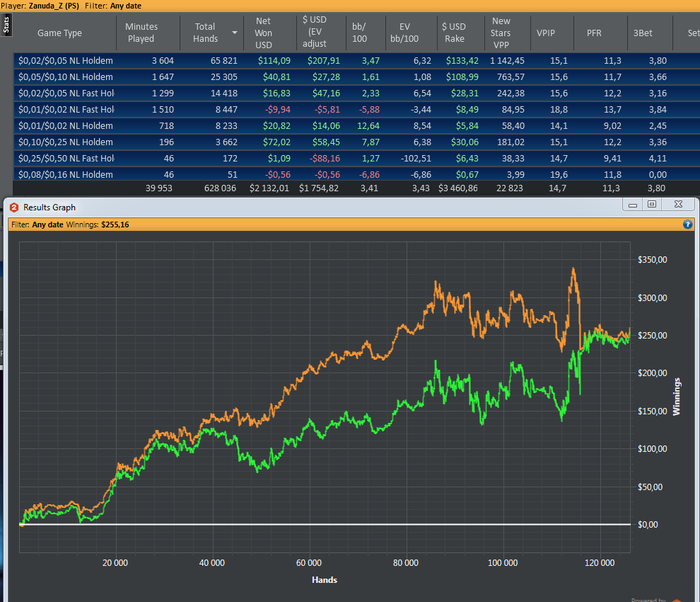This screenshot has width=700, height=602.
Task: Sort by Minutes Played column header
Action: tap(141, 33)
